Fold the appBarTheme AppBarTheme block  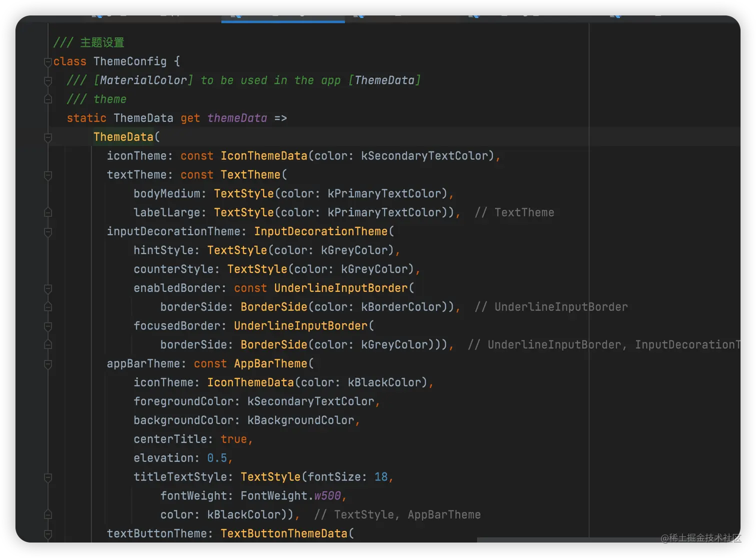coord(48,364)
